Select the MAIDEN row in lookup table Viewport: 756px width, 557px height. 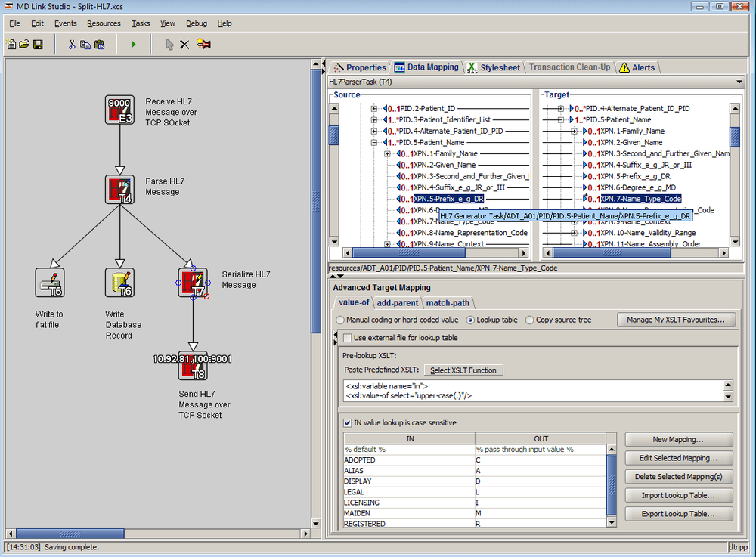tap(475, 513)
